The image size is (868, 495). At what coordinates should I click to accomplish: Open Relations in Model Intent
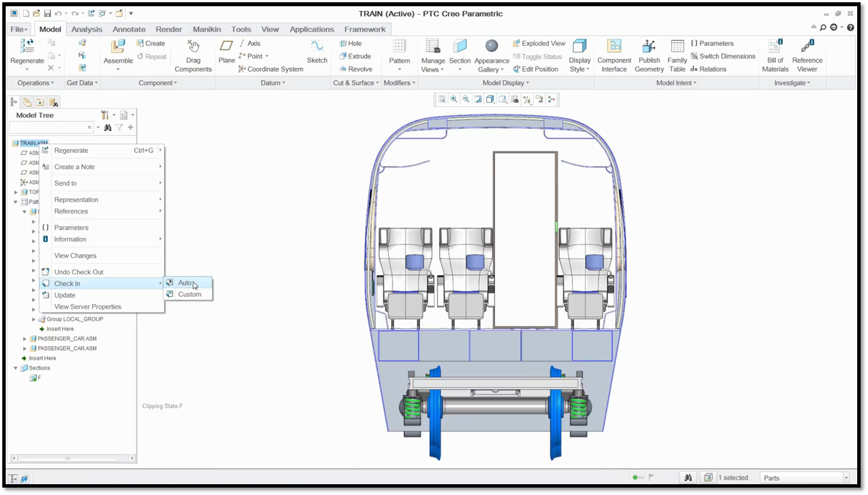coord(708,69)
